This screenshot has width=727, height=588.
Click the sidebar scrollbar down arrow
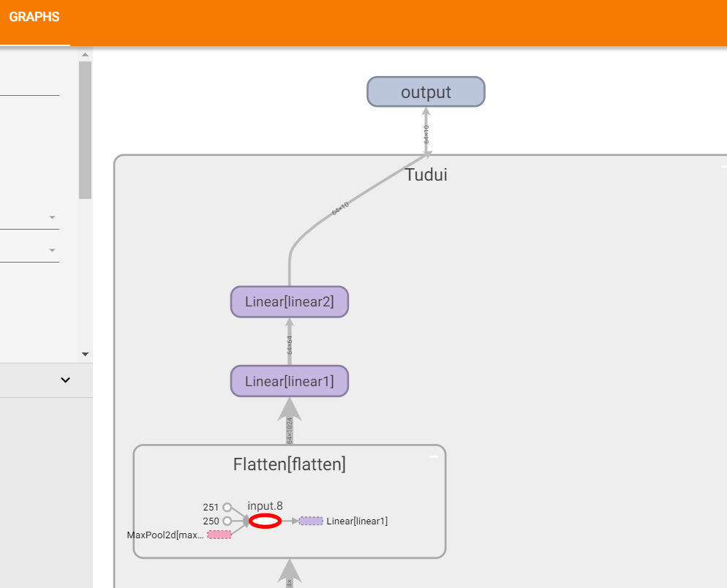[x=85, y=354]
